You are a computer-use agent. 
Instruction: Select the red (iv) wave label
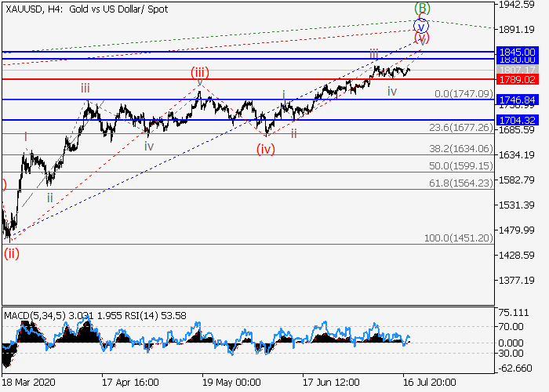click(x=267, y=149)
